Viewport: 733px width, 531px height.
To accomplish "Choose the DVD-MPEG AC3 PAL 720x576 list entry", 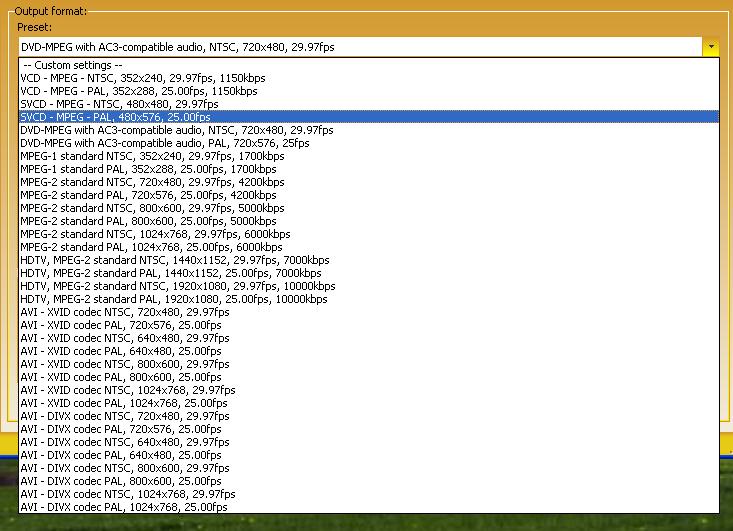I will [369, 143].
